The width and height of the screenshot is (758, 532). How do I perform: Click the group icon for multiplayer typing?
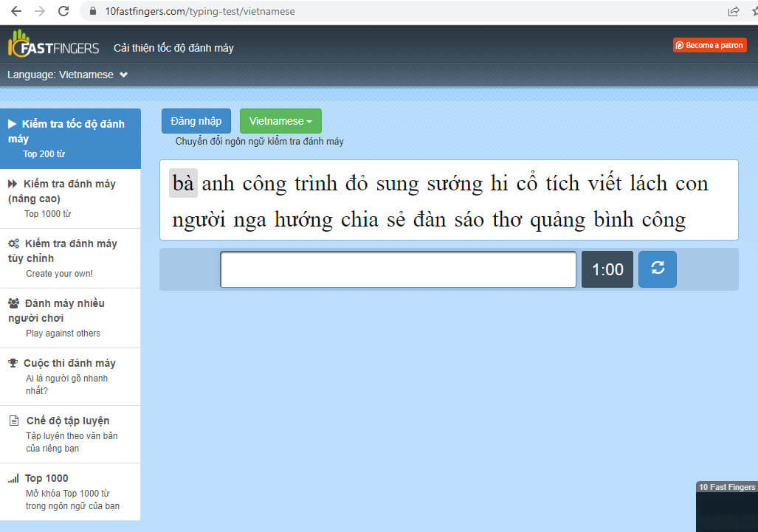(x=13, y=303)
